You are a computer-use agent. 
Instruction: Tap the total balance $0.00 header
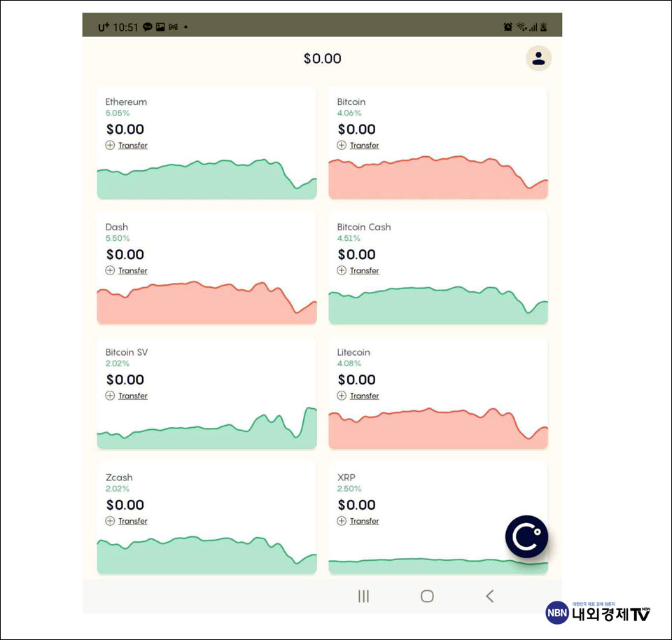(323, 59)
